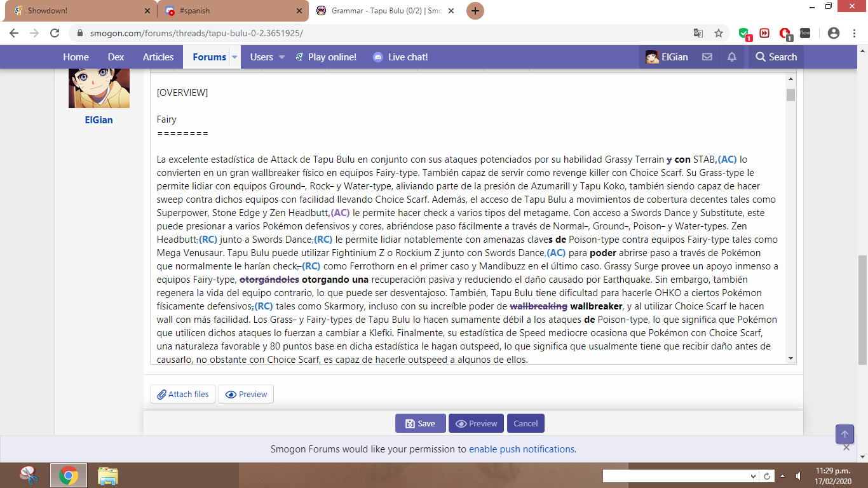868x488 pixels.
Task: Click ElGian's avatar thumbnail beside post
Action: [99, 88]
